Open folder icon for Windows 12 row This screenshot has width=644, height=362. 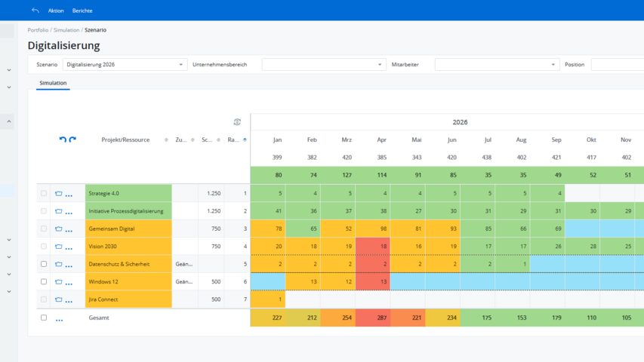(58, 282)
